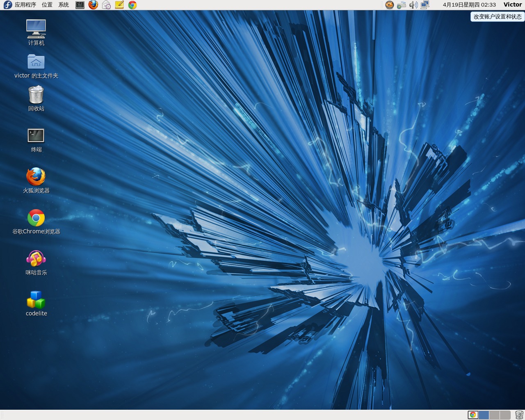Viewport: 525px width, 420px height.
Task: Click the speaker volume icon
Action: 413,5
